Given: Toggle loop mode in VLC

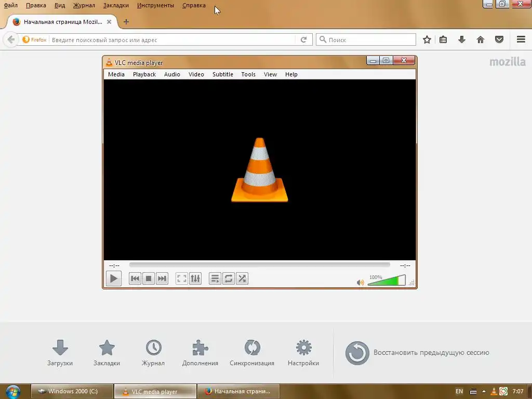Looking at the screenshot, I should 229,278.
